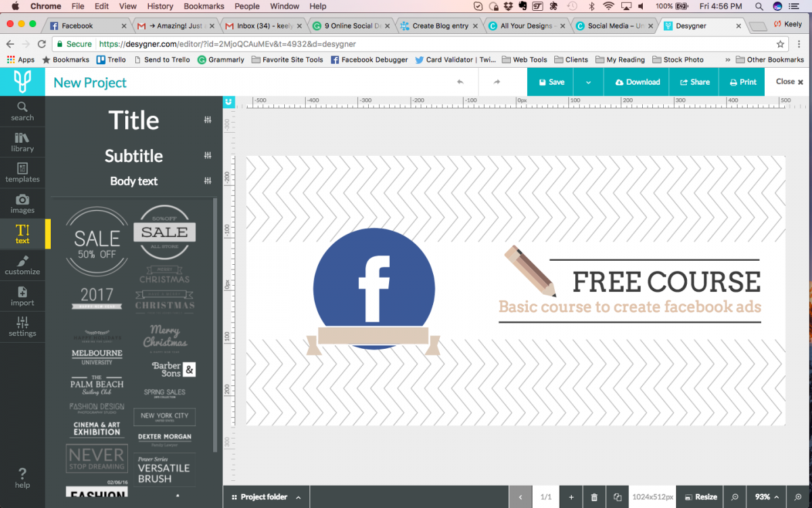
Task: Show more bookmarks via chevron
Action: pyautogui.click(x=727, y=60)
